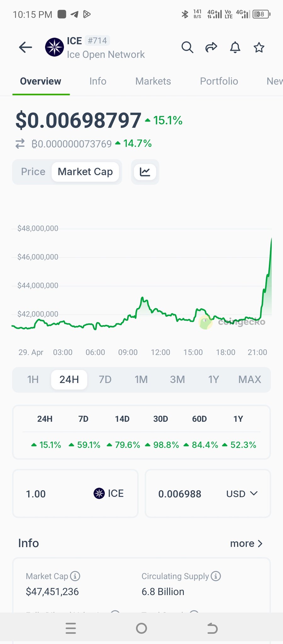Tap the share arrow icon
This screenshot has height=644, width=283.
(x=211, y=47)
